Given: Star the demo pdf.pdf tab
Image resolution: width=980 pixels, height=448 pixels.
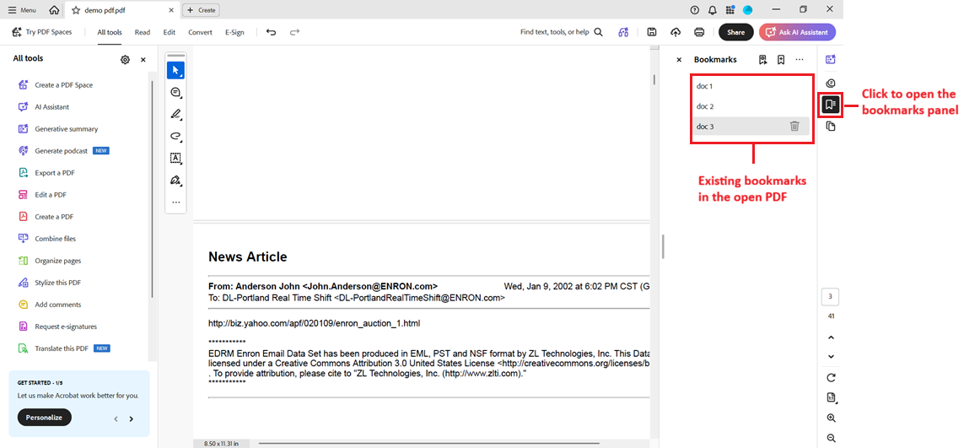Looking at the screenshot, I should pos(76,10).
